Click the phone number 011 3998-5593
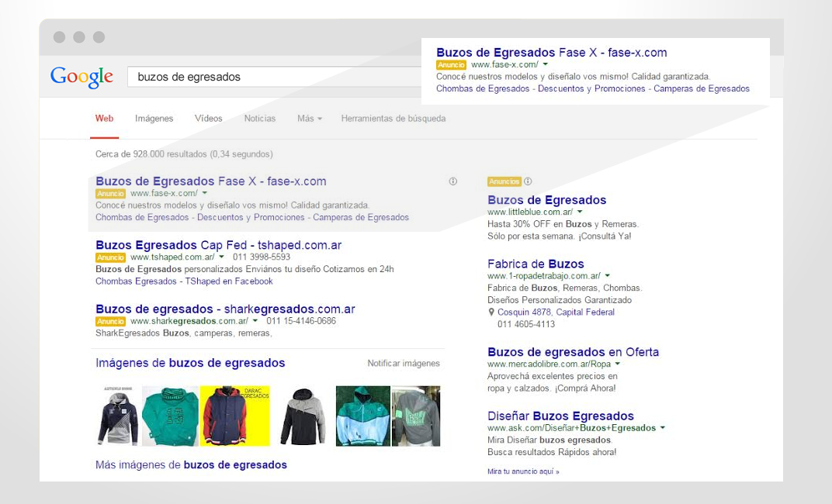The height and width of the screenshot is (504, 832). point(262,257)
